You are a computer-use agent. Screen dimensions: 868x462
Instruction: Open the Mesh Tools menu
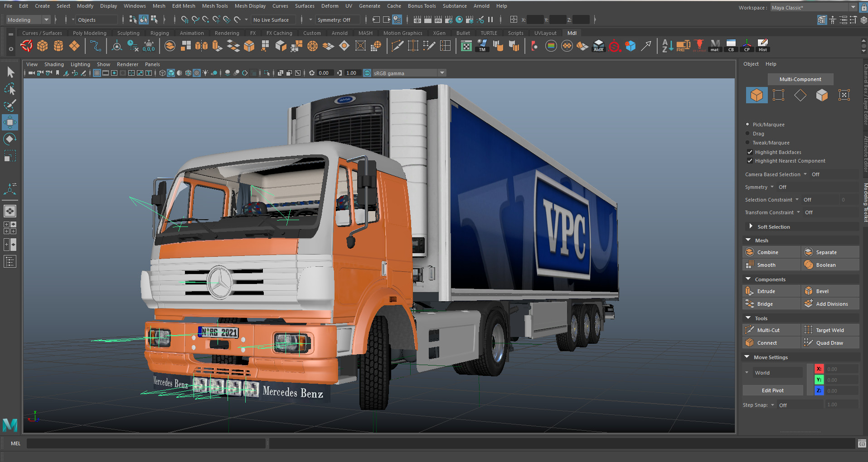click(215, 6)
